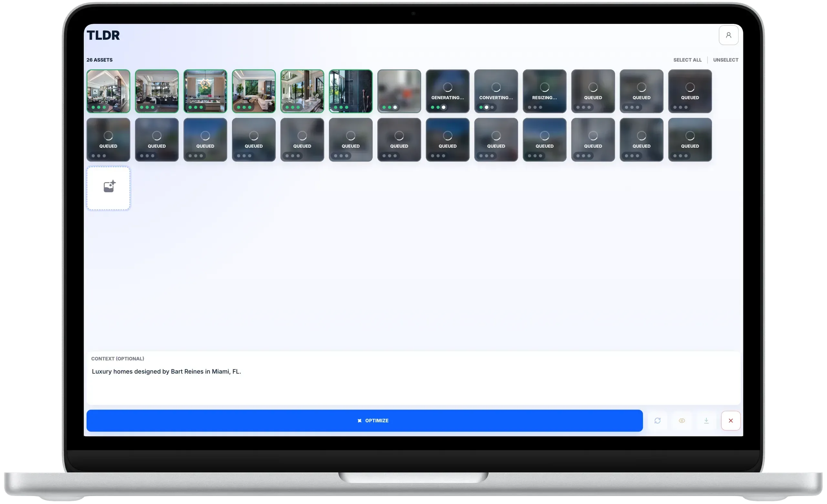Click the refresh assets icon

click(658, 420)
